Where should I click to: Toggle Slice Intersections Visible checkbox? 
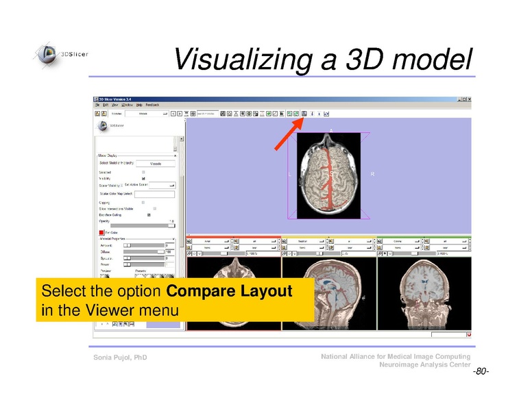tap(155, 208)
